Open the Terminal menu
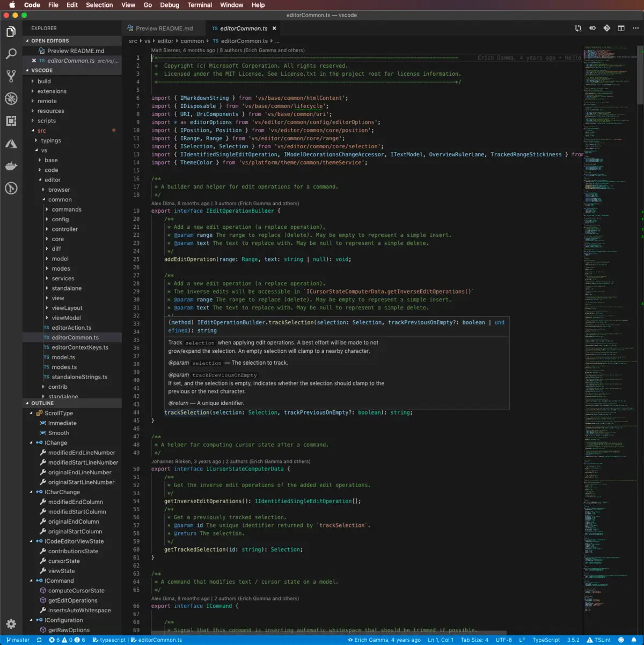The width and height of the screenshot is (644, 645). pyautogui.click(x=200, y=5)
